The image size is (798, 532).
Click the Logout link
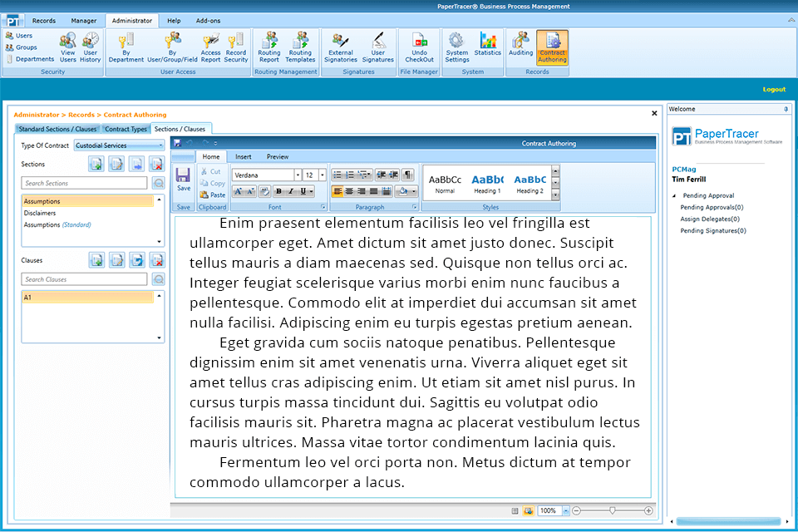[x=774, y=89]
